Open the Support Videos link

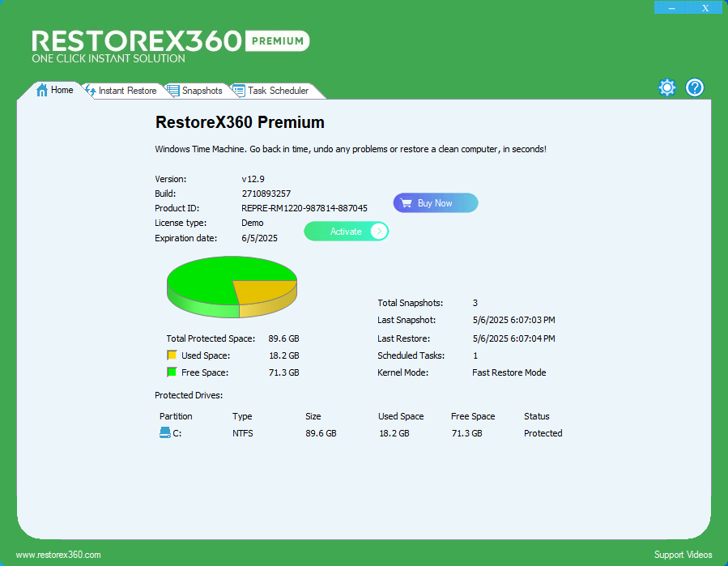683,554
